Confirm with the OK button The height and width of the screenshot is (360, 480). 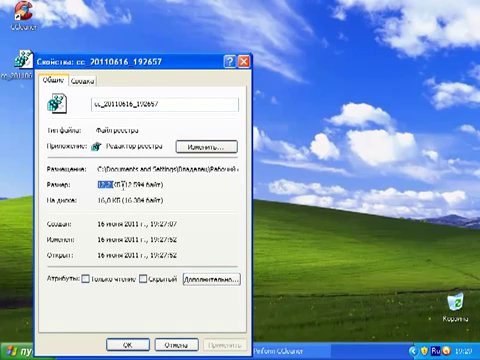128,345
